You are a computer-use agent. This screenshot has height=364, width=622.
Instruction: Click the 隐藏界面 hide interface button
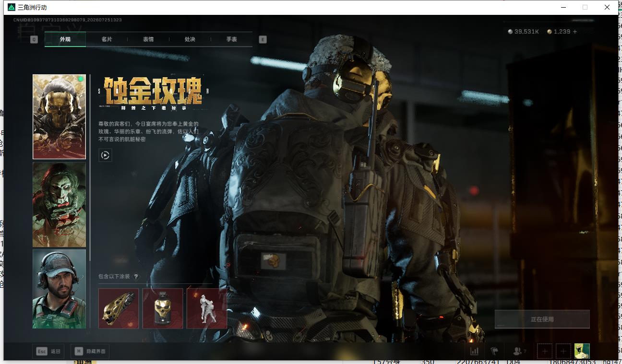(x=90, y=352)
